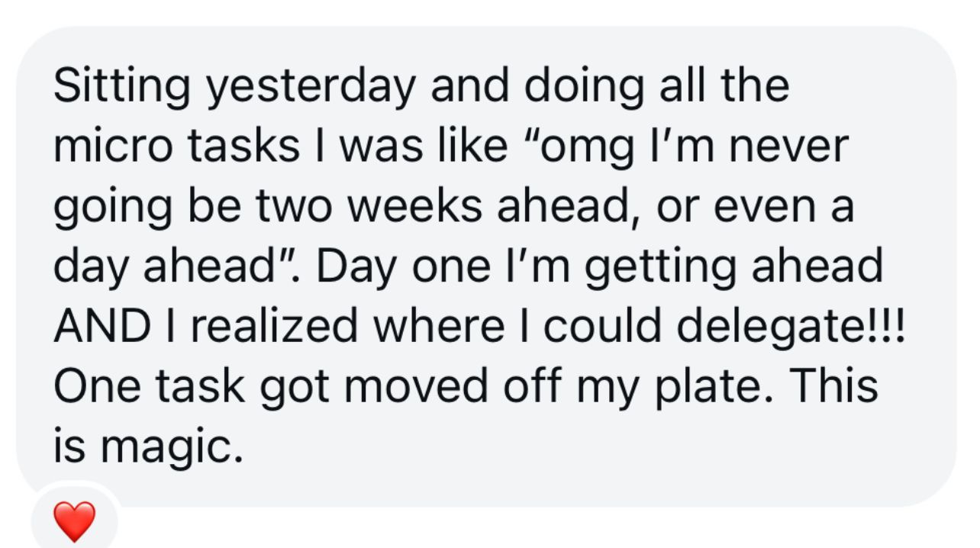Click the words "micro tasks"
The height and width of the screenshot is (548, 980).
[176, 145]
